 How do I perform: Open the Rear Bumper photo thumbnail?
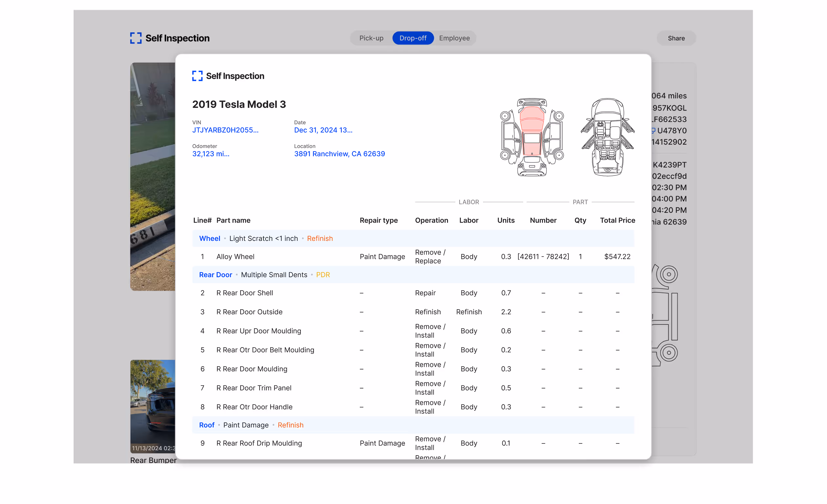[153, 406]
